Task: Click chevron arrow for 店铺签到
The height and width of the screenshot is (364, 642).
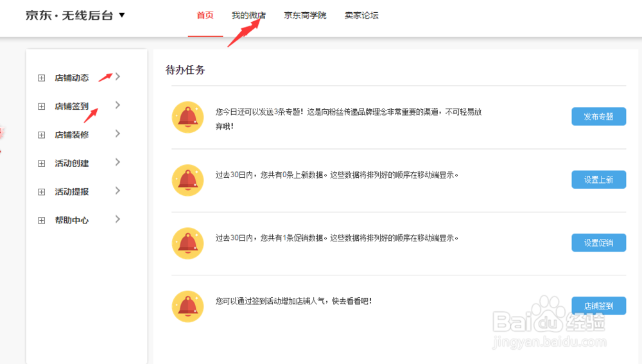Action: [118, 105]
